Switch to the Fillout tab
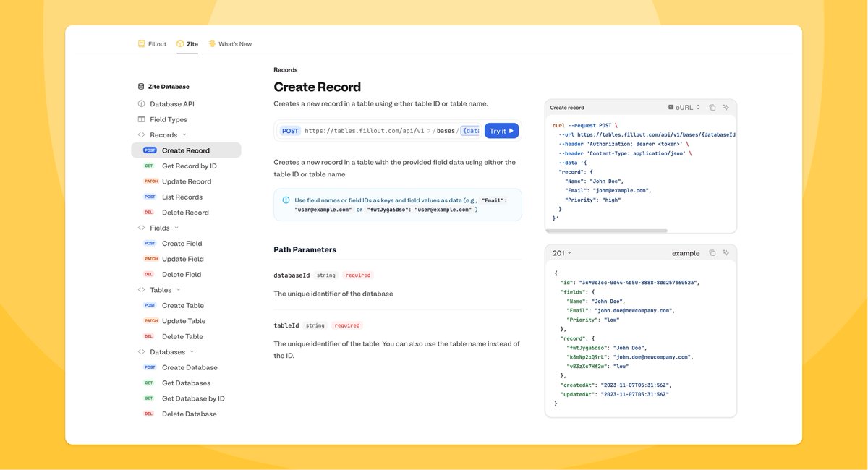 point(152,43)
